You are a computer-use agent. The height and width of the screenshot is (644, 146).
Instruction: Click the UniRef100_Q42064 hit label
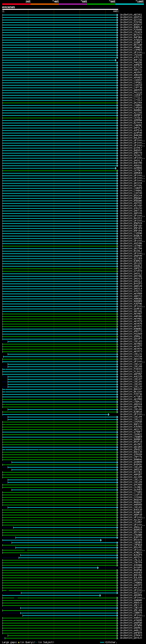click(x=131, y=103)
